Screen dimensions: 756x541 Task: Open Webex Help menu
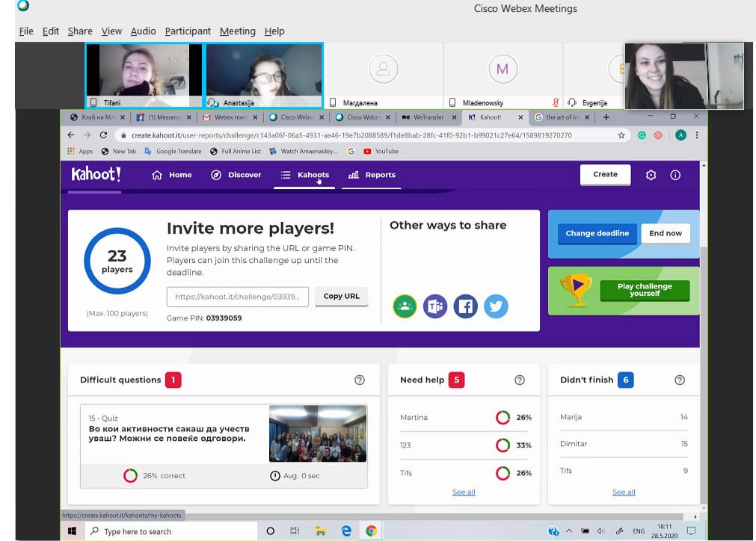[274, 31]
